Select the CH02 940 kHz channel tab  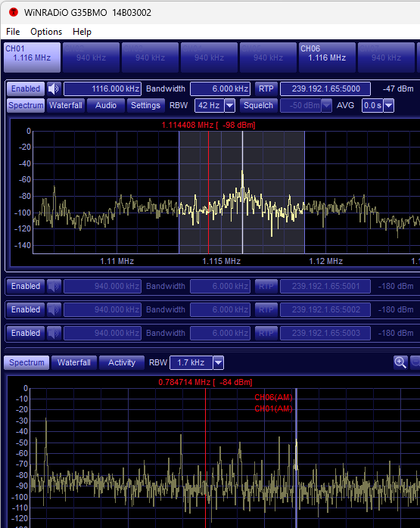(92, 57)
